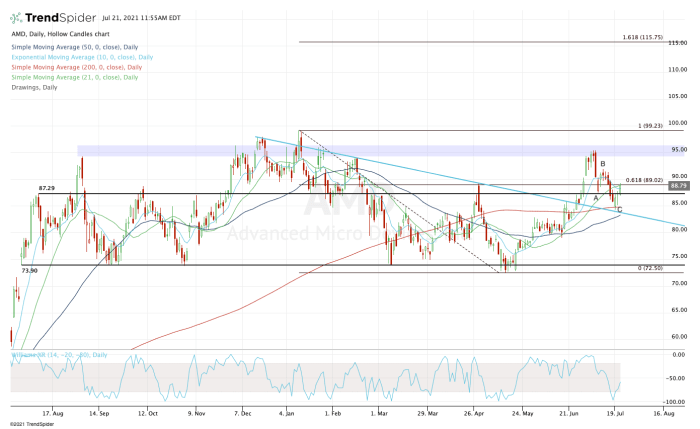700x429 pixels.
Task: Click the wave label B on chart
Action: tap(603, 164)
